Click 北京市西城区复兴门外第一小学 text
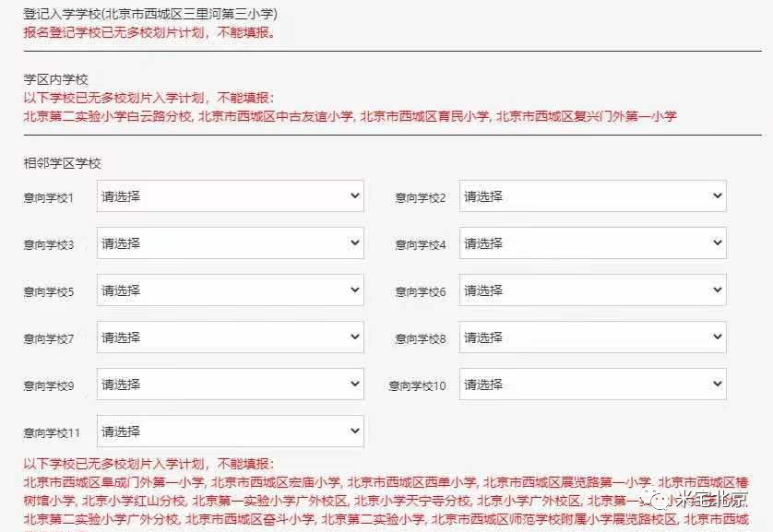The image size is (773, 532). 586,116
